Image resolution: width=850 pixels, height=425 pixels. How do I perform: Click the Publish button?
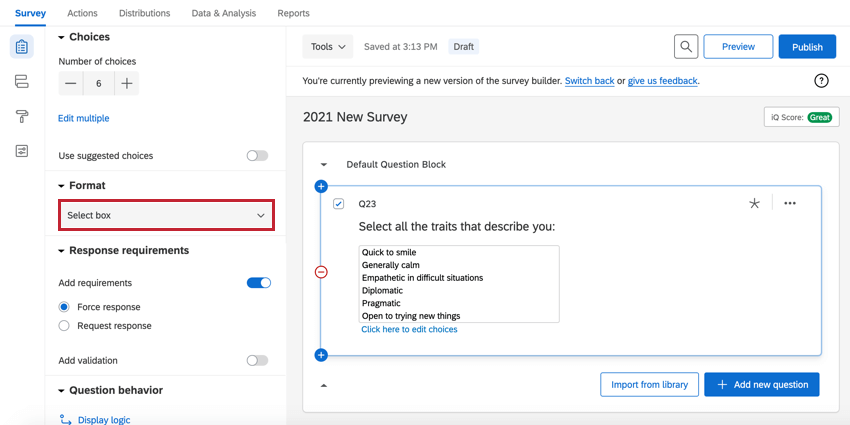pos(807,46)
